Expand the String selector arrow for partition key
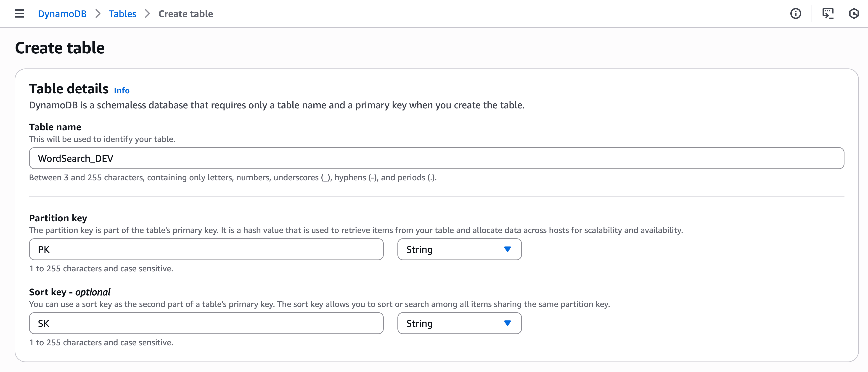The image size is (868, 372). pyautogui.click(x=507, y=249)
